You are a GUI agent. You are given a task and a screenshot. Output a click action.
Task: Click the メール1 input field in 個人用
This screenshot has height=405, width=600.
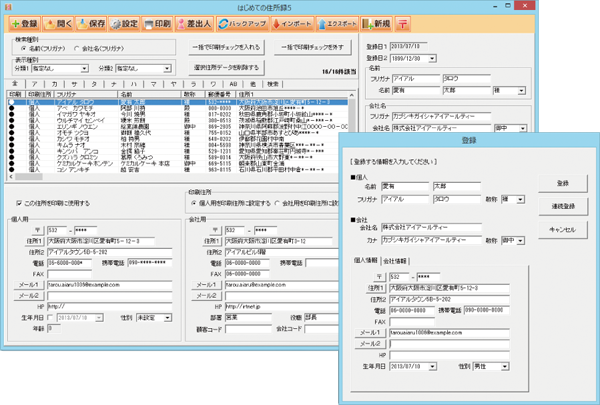110,284
